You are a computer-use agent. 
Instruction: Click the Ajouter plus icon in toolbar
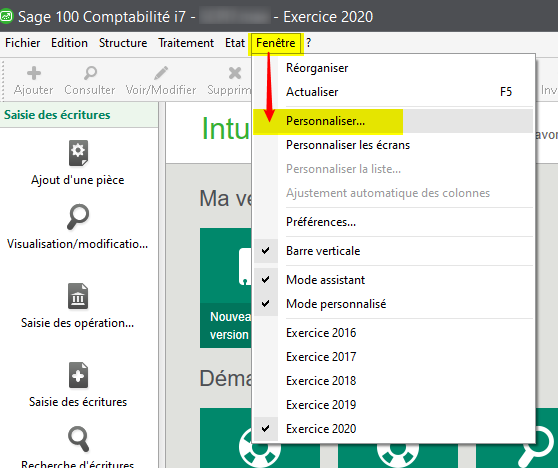34,73
